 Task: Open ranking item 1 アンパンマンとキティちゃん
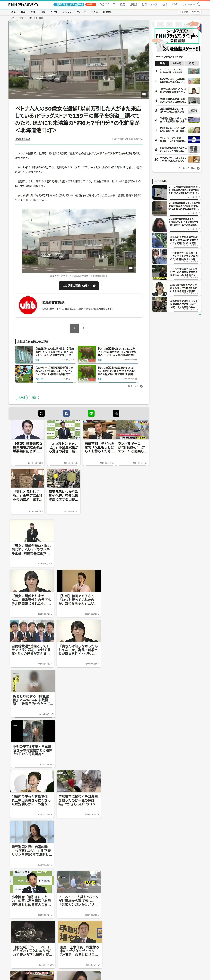[177, 71]
